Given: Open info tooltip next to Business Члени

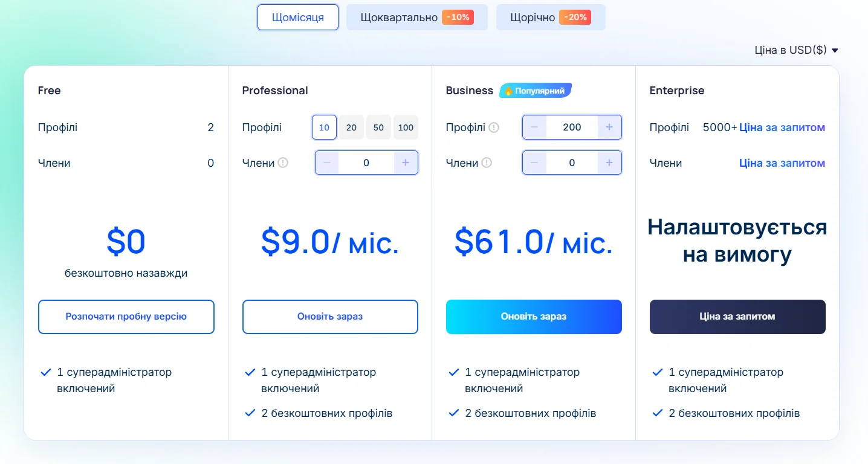Looking at the screenshot, I should click(487, 163).
